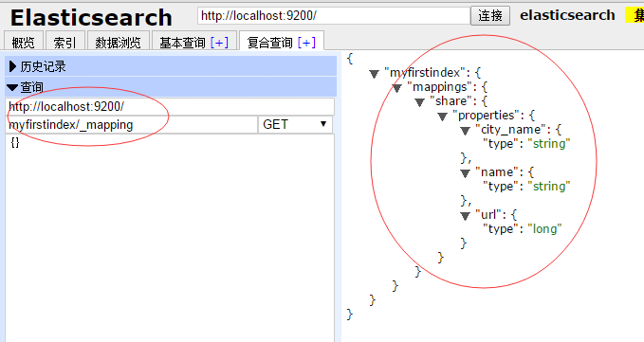
Task: Collapse the "name" JSON node
Action: [465, 173]
